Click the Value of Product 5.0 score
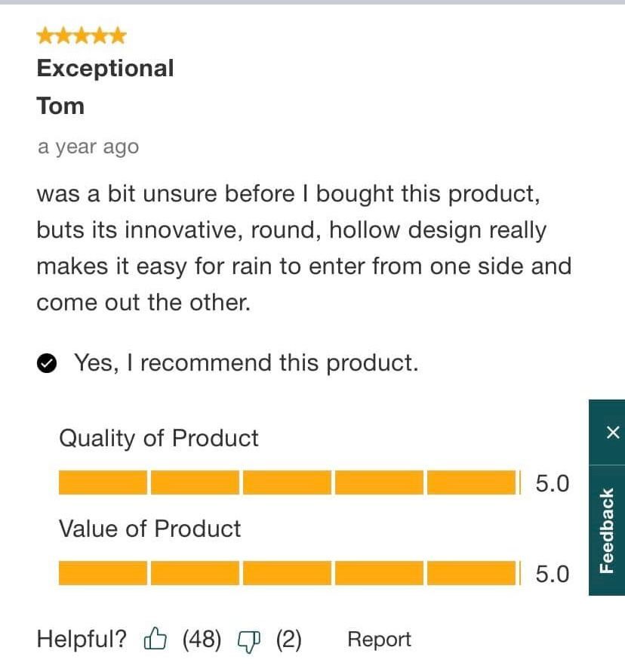 [x=552, y=574]
